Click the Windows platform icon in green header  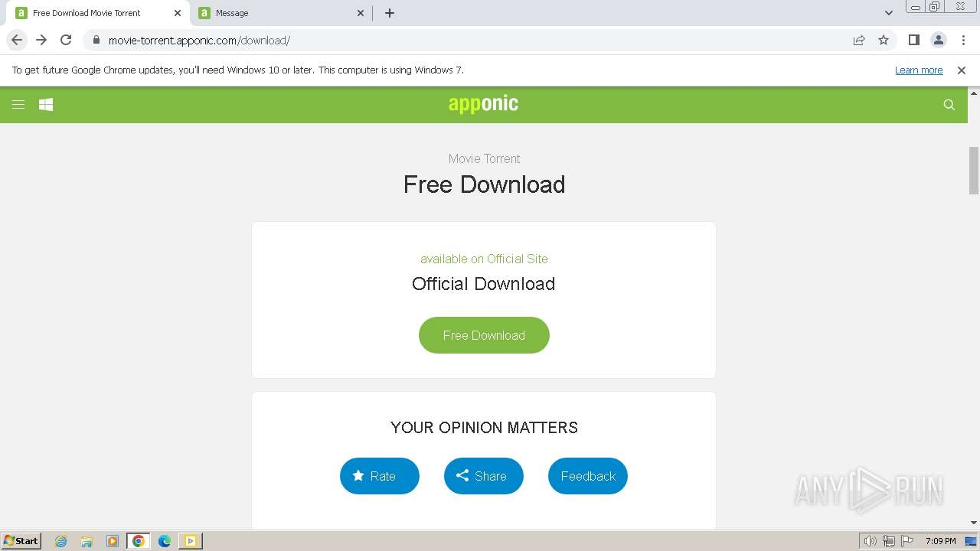tap(46, 105)
